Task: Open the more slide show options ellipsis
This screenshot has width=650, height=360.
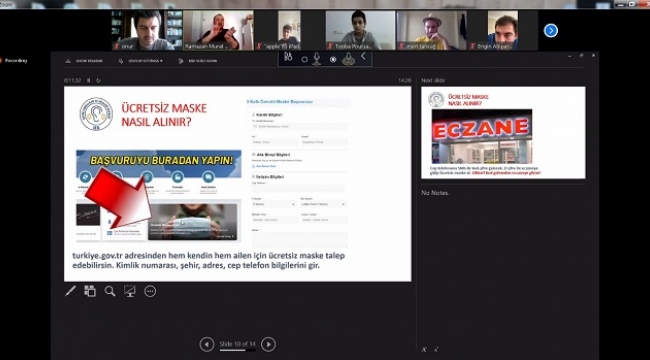Action: pos(150,291)
